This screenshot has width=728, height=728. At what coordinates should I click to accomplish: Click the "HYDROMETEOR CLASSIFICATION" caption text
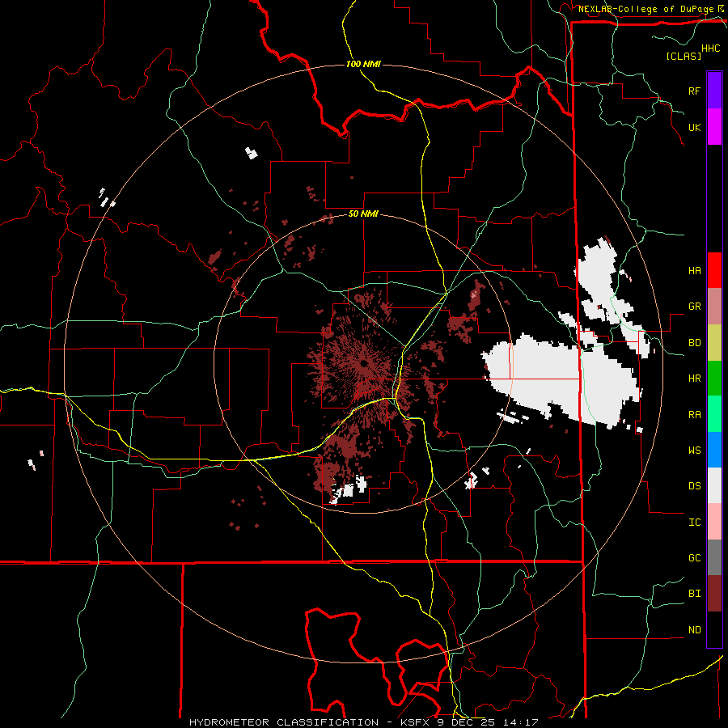point(284,722)
